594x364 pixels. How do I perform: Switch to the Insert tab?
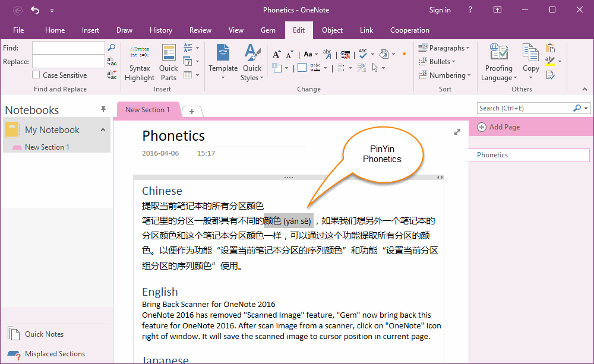tap(90, 30)
